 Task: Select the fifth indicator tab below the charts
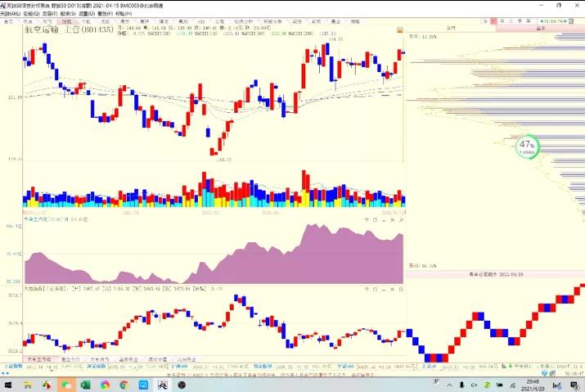click(157, 359)
